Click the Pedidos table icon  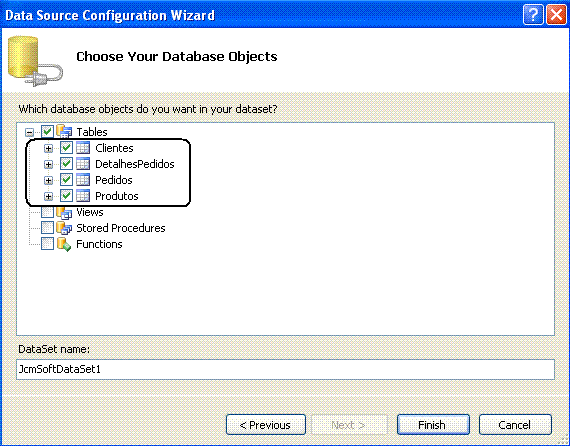(x=83, y=180)
